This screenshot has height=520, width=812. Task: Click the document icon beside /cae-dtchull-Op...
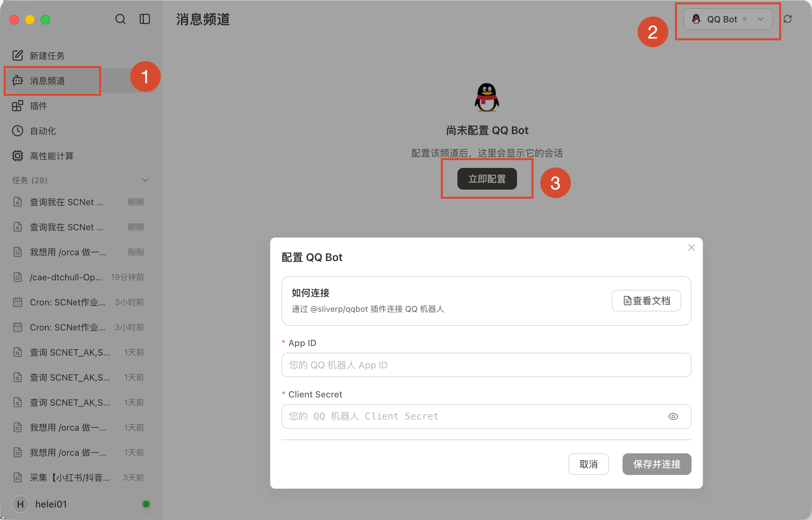[x=18, y=277]
